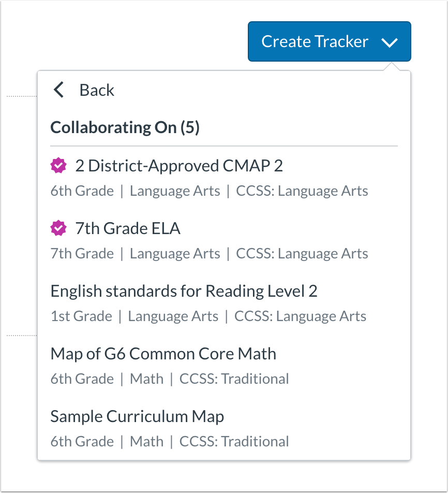Viewport: 448px width, 493px height.
Task: Open the Sample Curriculum Map entry
Action: 137,416
